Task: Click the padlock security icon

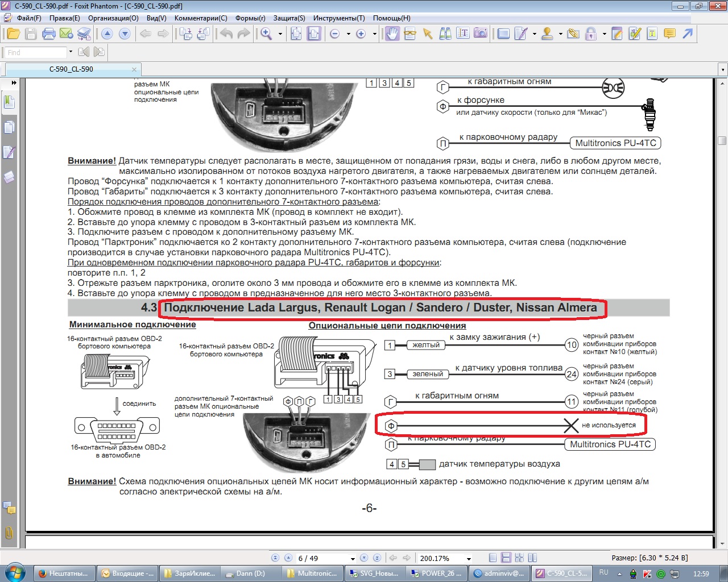Action: pos(591,34)
